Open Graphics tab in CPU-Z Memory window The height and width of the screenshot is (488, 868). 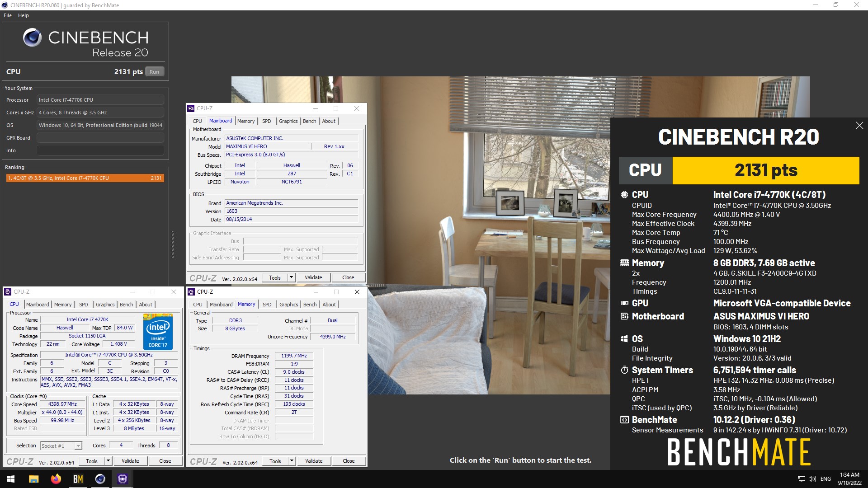click(x=289, y=305)
